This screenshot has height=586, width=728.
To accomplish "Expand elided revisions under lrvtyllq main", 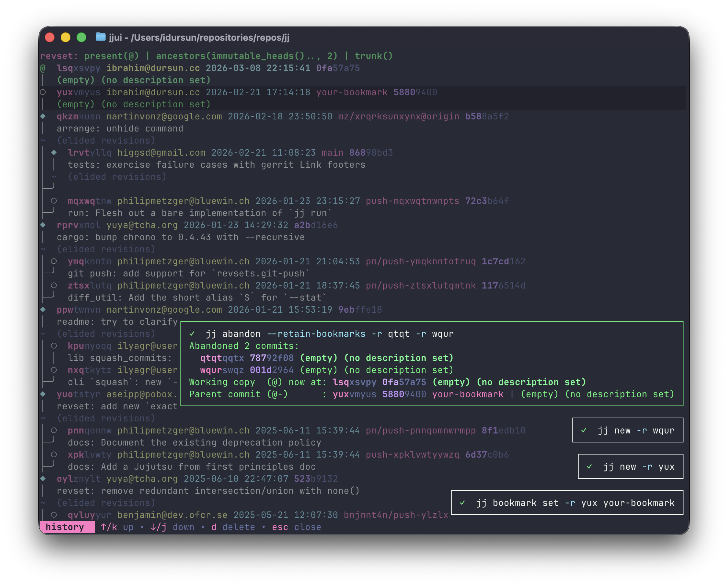I will [x=117, y=177].
